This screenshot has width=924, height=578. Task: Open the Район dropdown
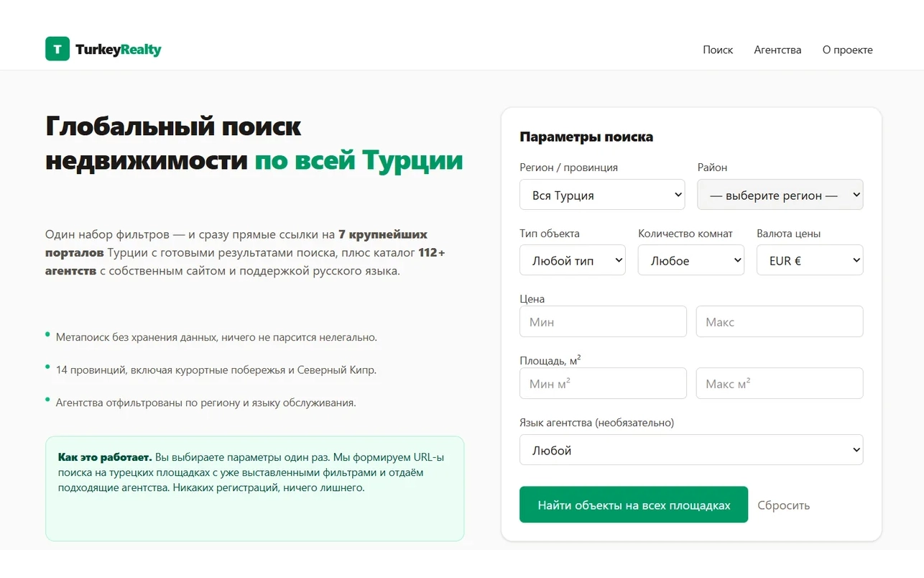point(780,195)
